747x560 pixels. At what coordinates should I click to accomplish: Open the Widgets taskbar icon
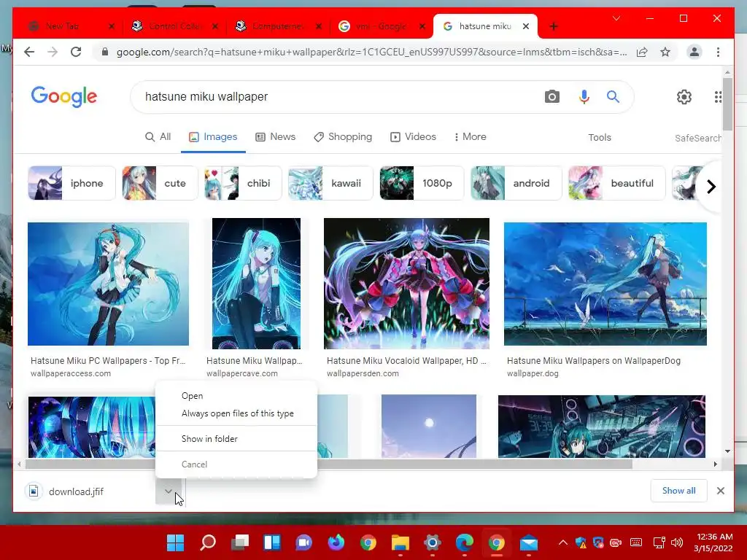(x=272, y=542)
